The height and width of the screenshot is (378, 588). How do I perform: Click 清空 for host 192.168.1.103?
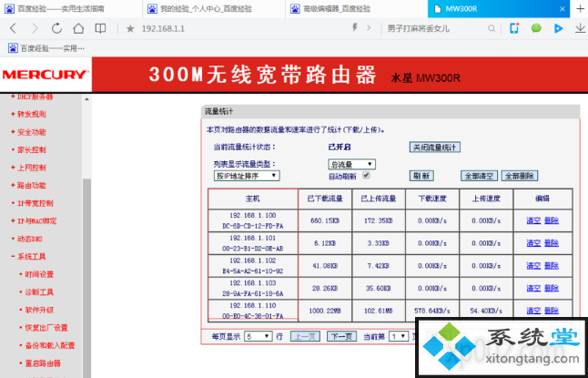(x=533, y=289)
